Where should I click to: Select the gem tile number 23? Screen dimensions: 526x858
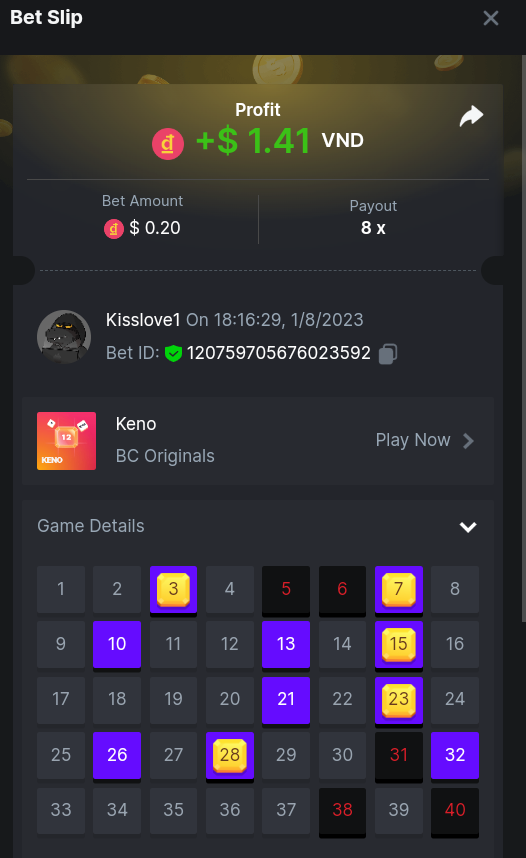[x=398, y=700]
